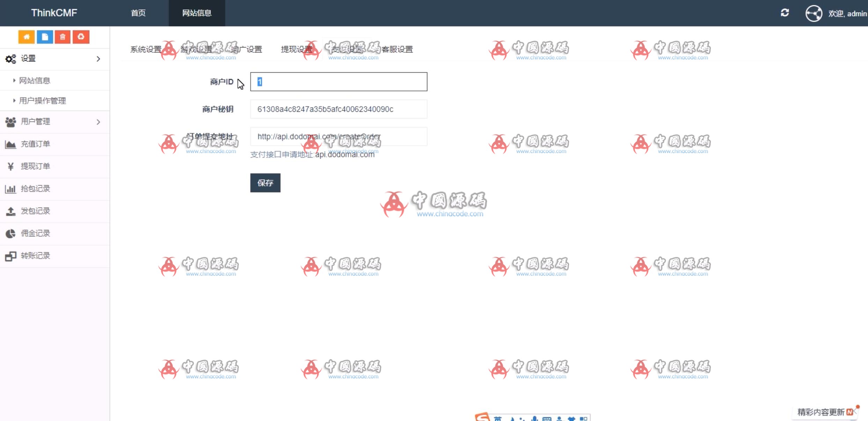This screenshot has width=868, height=421.
Task: Click the bar chart icon beside 抢包记录
Action: (10, 189)
